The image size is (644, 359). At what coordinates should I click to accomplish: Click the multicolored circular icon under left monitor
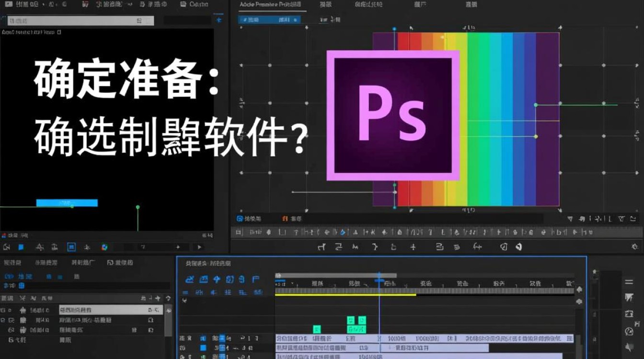pos(104,247)
